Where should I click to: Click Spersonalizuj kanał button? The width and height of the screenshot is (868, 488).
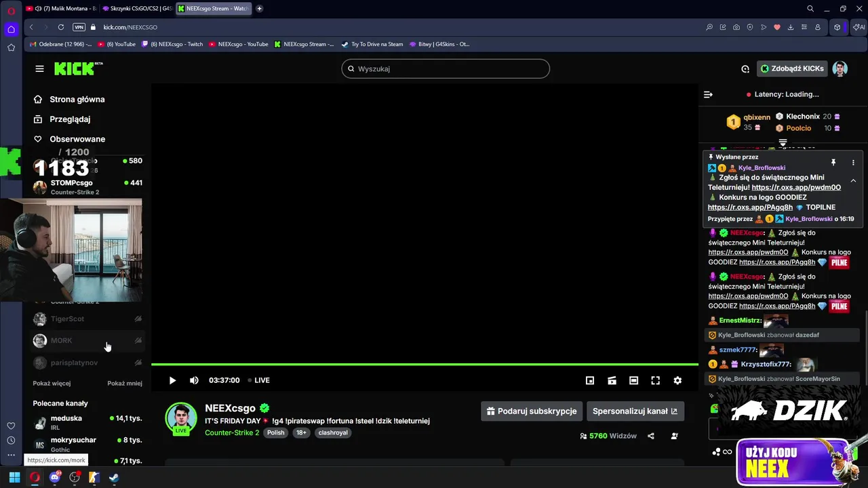click(635, 411)
